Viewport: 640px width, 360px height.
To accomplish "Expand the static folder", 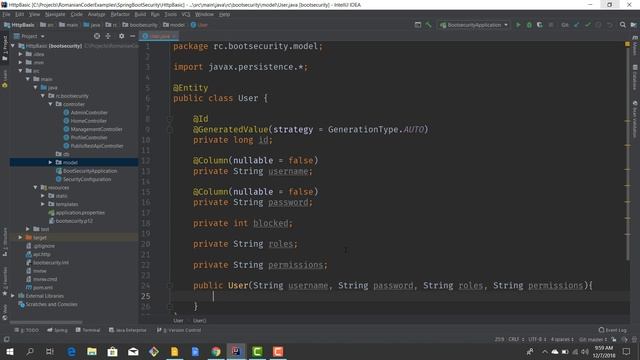I will point(43,196).
